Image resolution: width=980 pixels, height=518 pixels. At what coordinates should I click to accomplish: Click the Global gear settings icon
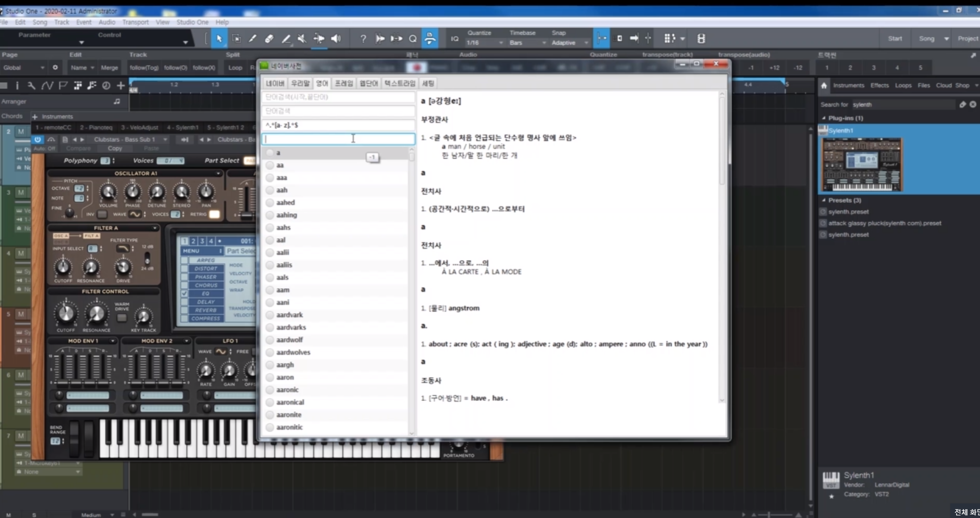[x=55, y=68]
